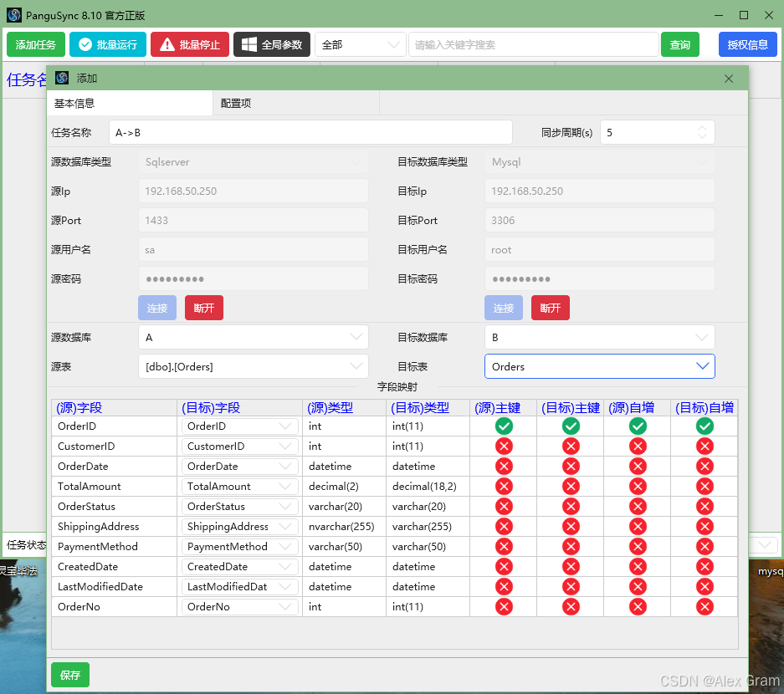Open the 源表 dropdown [dbo].[Orders]
This screenshot has width=784, height=694.
click(x=253, y=367)
